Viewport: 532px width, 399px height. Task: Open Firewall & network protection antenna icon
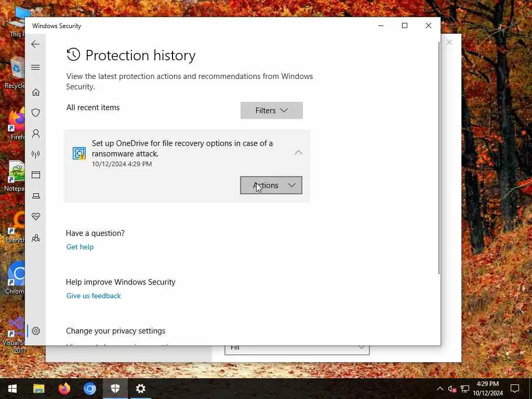pos(36,154)
